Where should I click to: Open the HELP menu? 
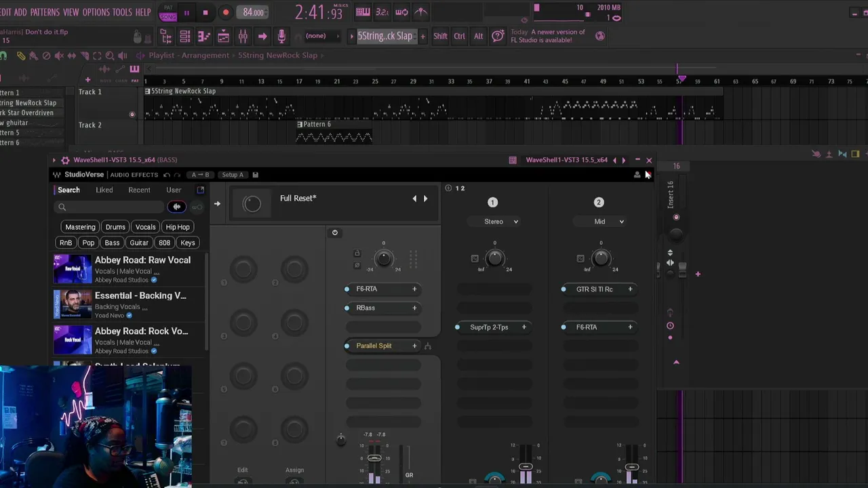pyautogui.click(x=143, y=12)
